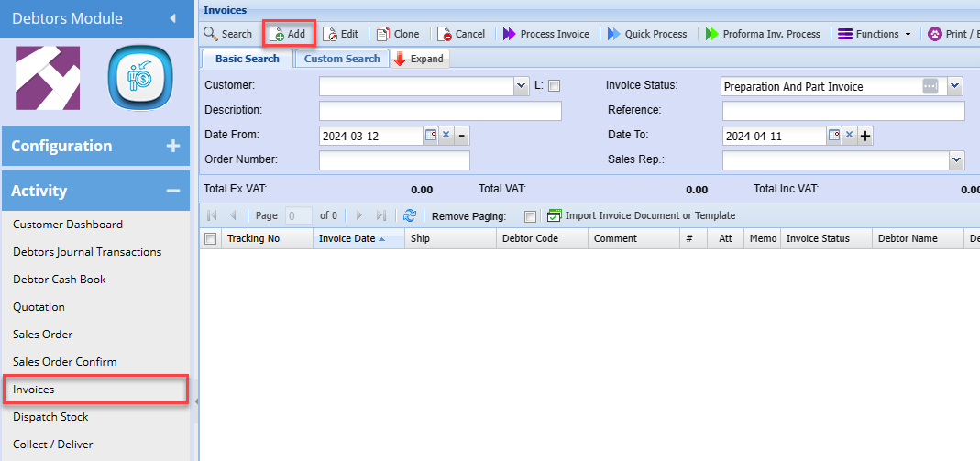
Task: Click the Edit invoice toolbar icon
Action: 330,34
